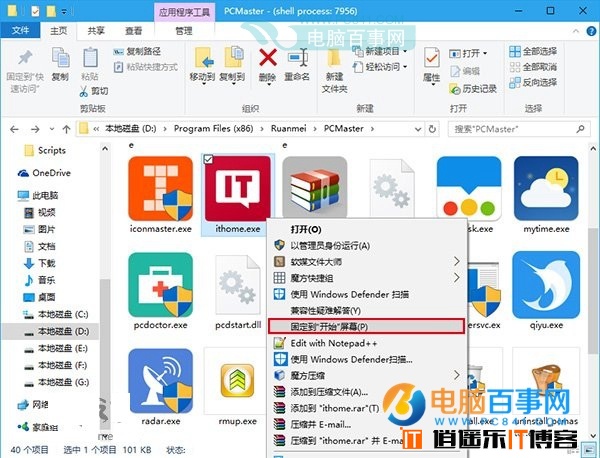Select the pcdoctor.exe file icon
The width and height of the screenshot is (600, 458).
pyautogui.click(x=161, y=284)
